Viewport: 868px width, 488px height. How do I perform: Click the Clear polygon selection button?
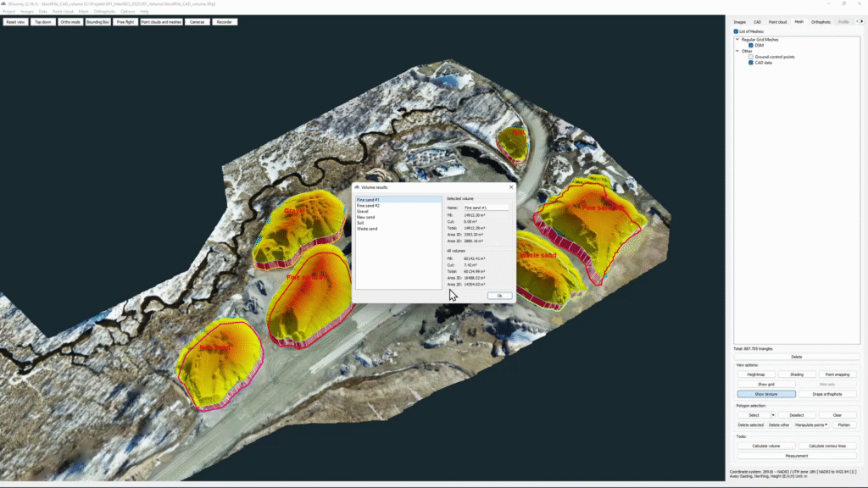(837, 415)
